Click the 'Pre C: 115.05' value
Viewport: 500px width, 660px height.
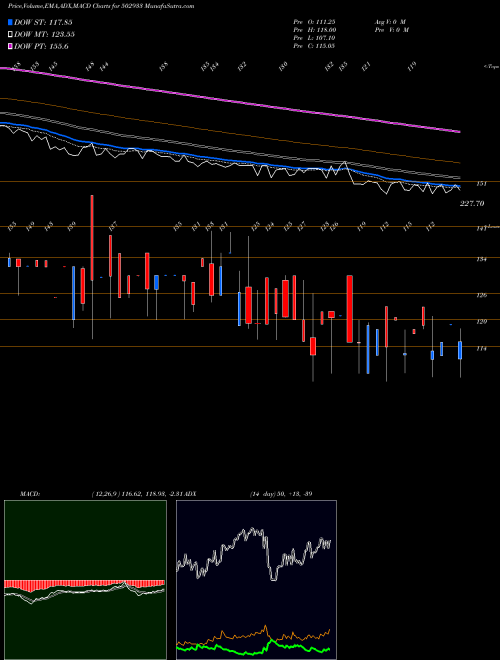[x=314, y=46]
